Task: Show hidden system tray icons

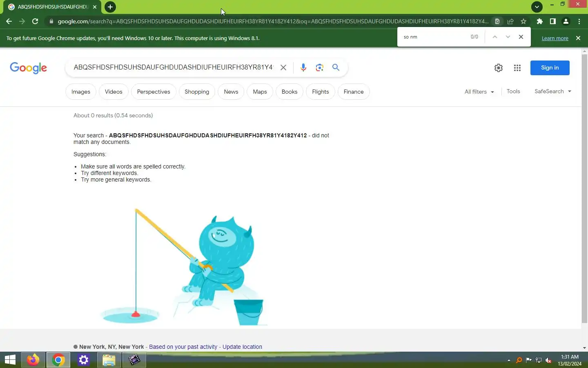Action: [509, 360]
